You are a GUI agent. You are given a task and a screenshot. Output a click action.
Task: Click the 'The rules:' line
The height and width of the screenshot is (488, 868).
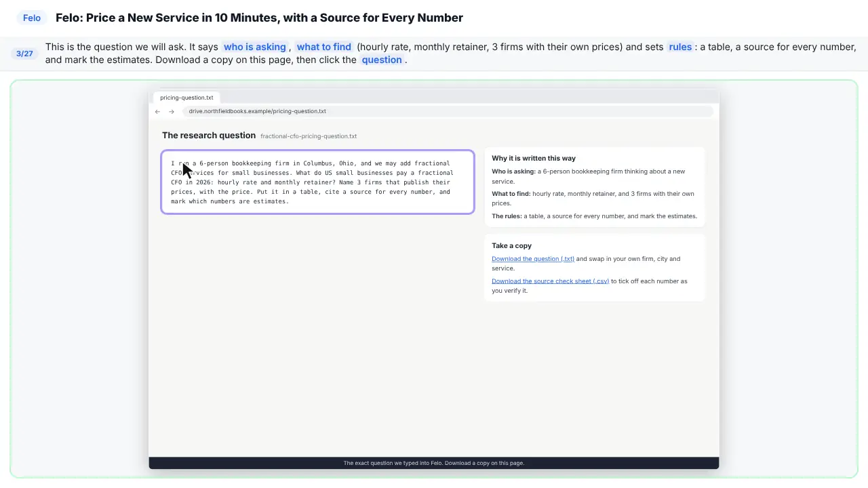[x=594, y=216]
